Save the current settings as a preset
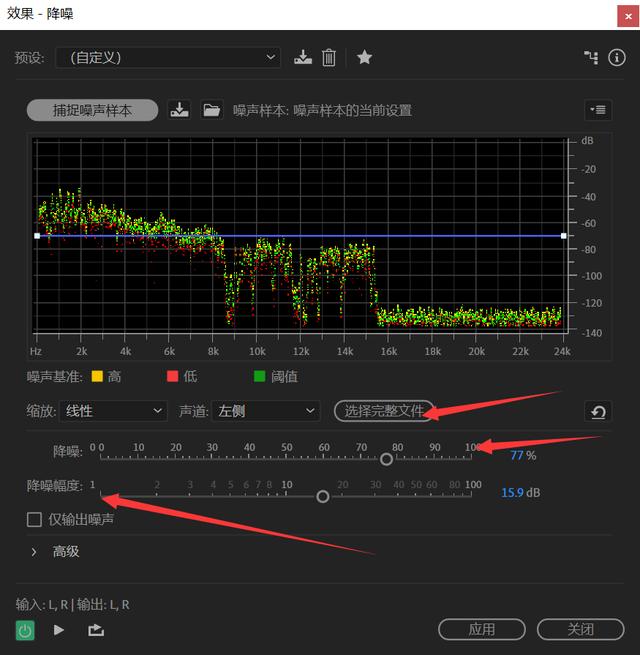This screenshot has width=640, height=655. [302, 58]
